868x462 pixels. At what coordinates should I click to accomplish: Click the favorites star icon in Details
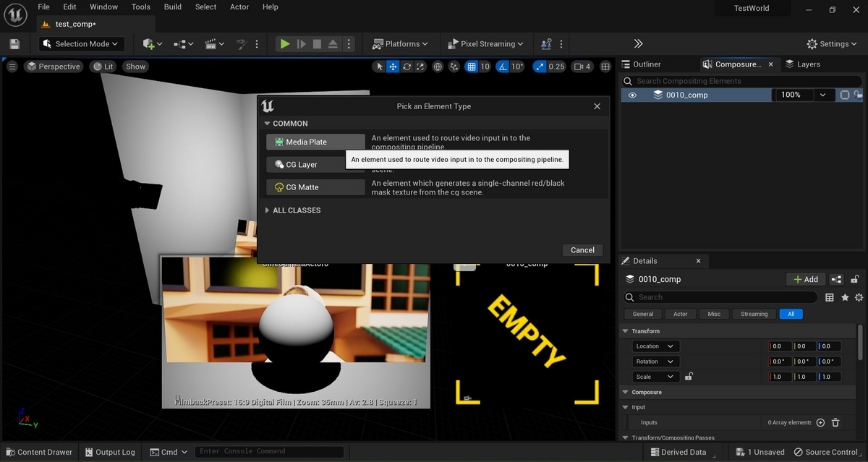(844, 297)
